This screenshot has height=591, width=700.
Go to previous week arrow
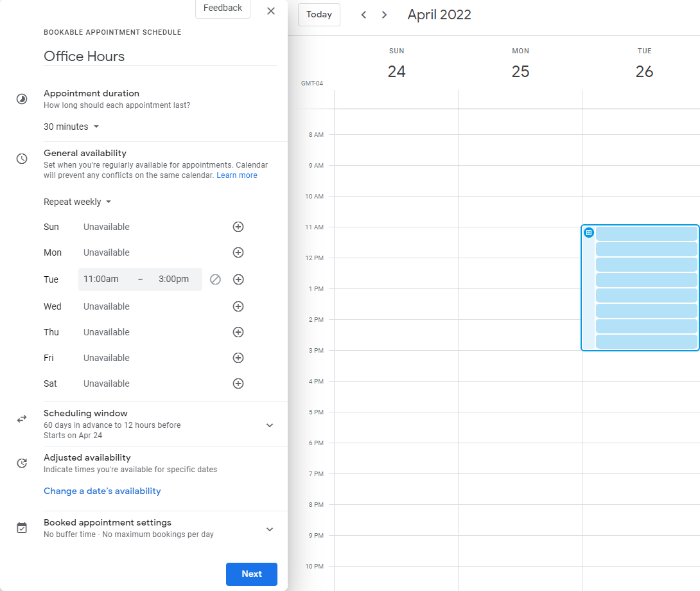(363, 15)
